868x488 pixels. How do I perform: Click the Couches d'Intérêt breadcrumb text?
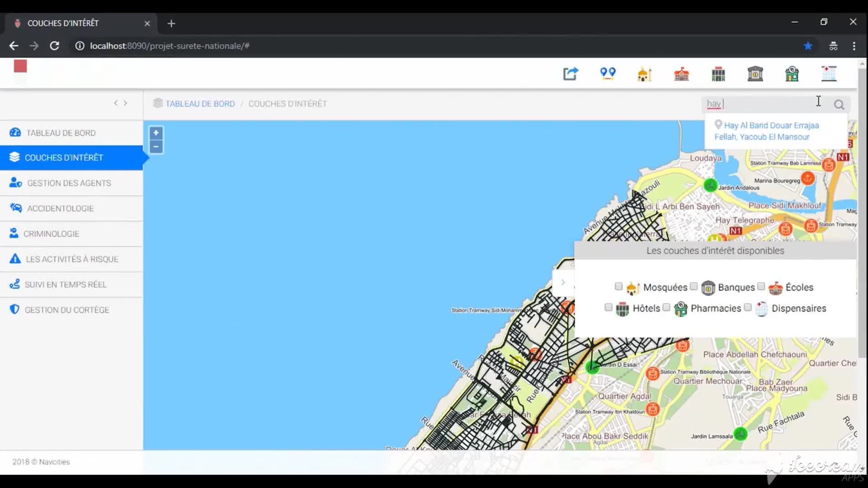(x=288, y=103)
